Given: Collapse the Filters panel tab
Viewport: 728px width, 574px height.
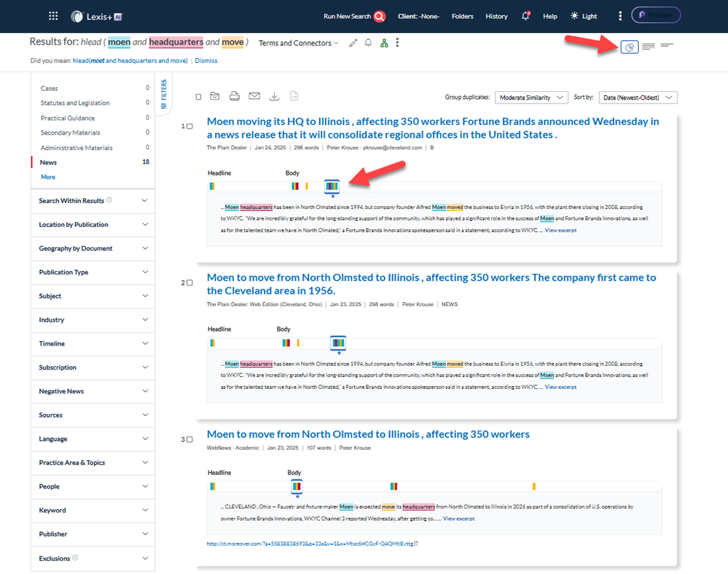Looking at the screenshot, I should [x=164, y=94].
